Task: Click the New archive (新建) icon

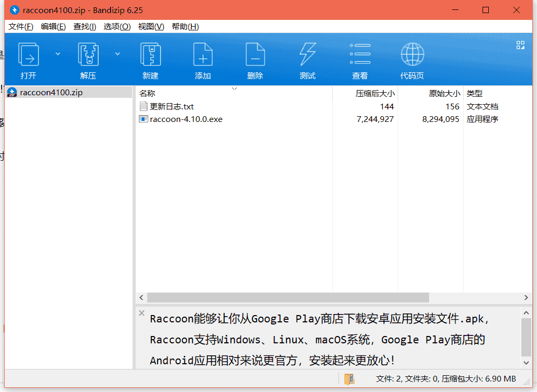Action: click(x=151, y=54)
